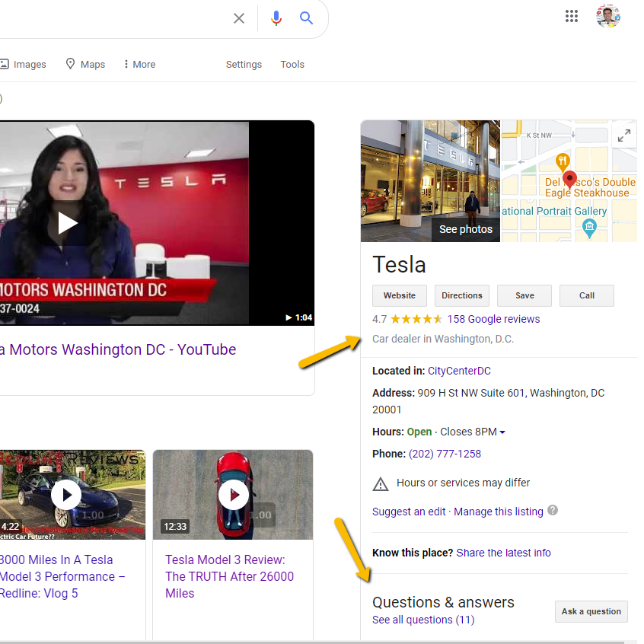The image size is (644, 644).
Task: Click the Tesla heading in the knowledge panel
Action: click(x=399, y=264)
